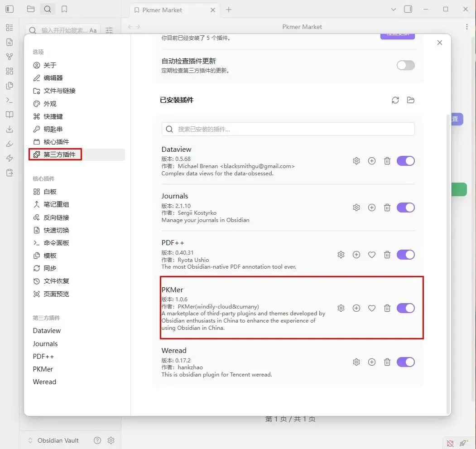Click PKMer hotkey plus icon

click(356, 308)
